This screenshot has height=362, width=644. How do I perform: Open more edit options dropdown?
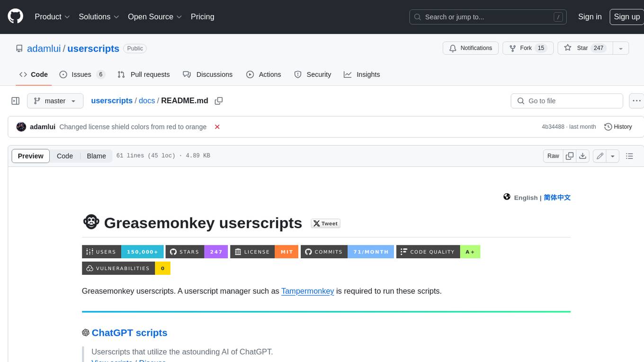coord(613,156)
